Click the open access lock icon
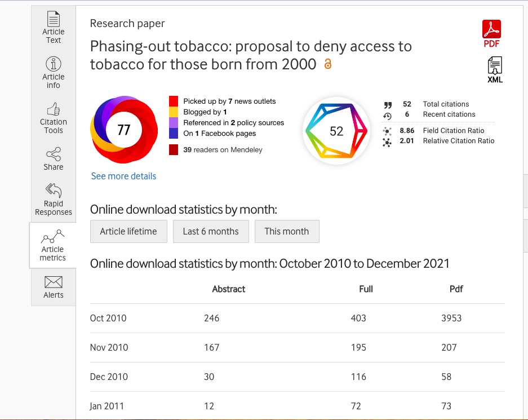This screenshot has width=528, height=420. [328, 64]
